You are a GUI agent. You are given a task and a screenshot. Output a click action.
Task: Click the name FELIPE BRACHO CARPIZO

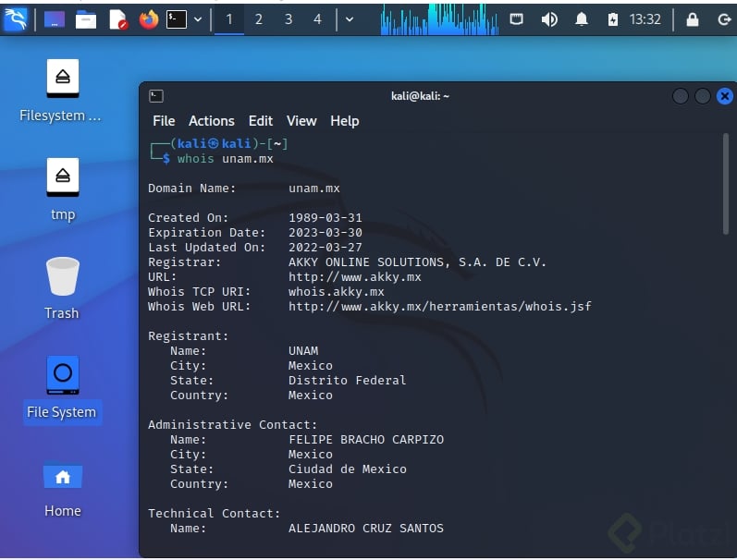(365, 440)
